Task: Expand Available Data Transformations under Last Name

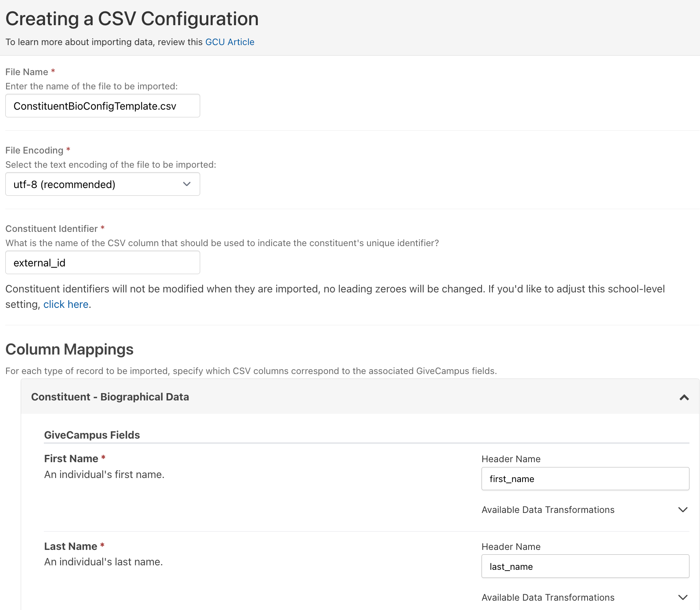Action: 548,598
